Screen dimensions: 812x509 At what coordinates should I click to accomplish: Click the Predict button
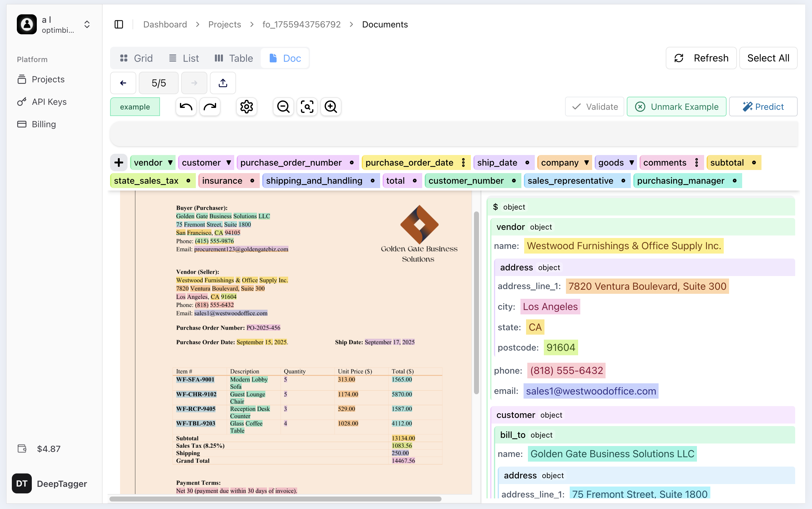click(x=763, y=107)
